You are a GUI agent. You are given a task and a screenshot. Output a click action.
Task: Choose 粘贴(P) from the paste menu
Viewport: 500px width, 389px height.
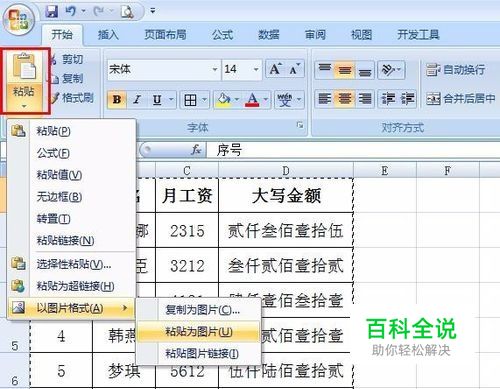coord(71,131)
